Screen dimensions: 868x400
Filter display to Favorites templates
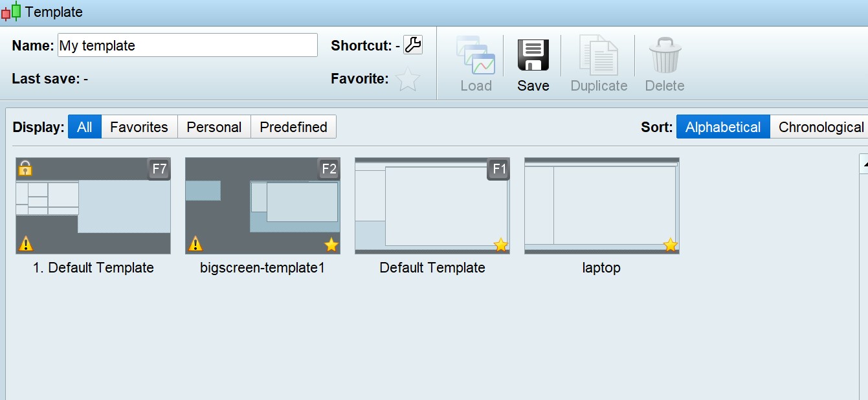point(139,127)
